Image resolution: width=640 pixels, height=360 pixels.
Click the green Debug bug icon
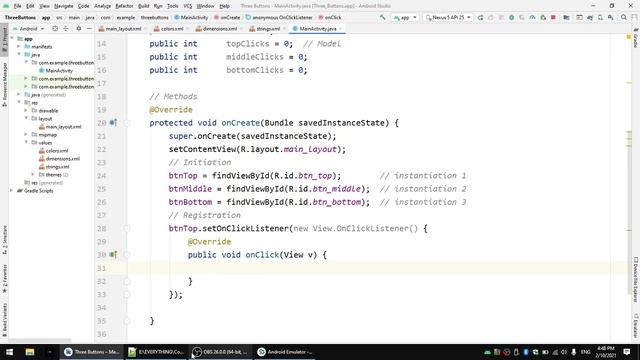(511, 18)
